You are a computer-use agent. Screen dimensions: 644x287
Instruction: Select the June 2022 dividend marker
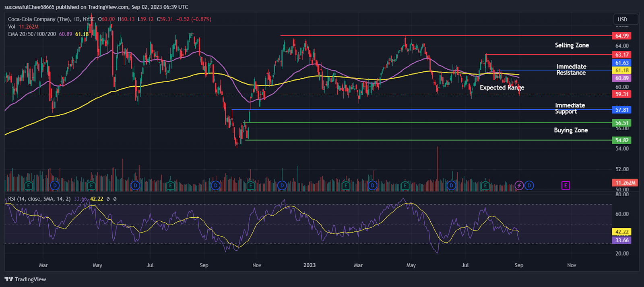click(136, 185)
